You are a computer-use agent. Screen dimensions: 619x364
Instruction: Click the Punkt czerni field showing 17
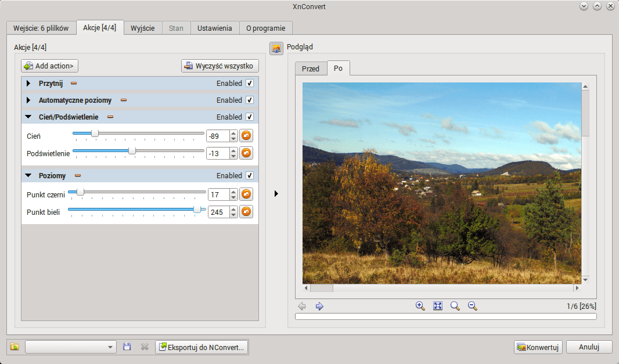pos(219,194)
